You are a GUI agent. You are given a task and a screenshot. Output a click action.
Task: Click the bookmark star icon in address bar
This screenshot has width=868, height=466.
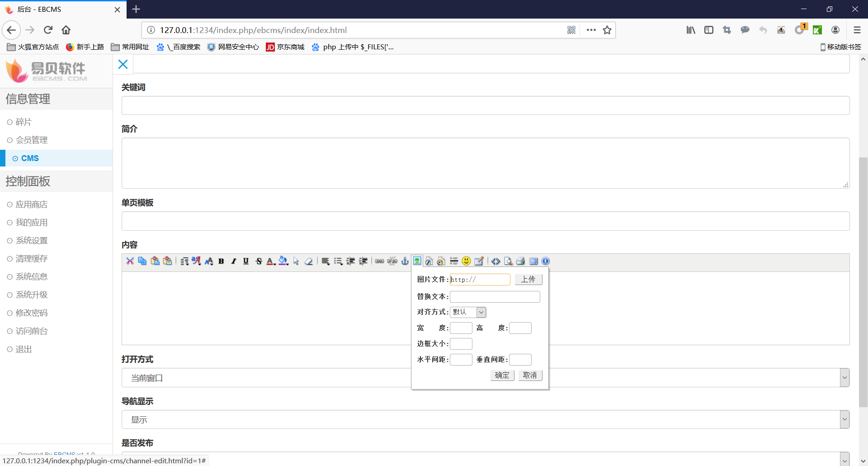607,30
